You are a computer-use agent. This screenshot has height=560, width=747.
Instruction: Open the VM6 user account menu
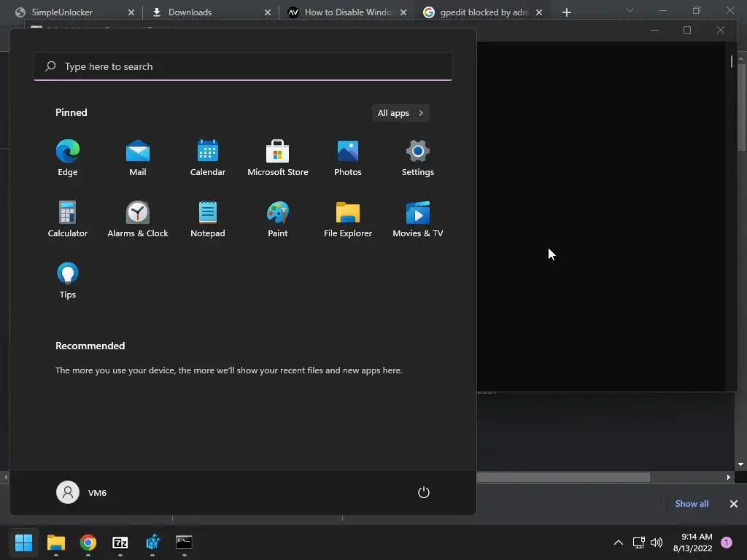[x=82, y=492]
